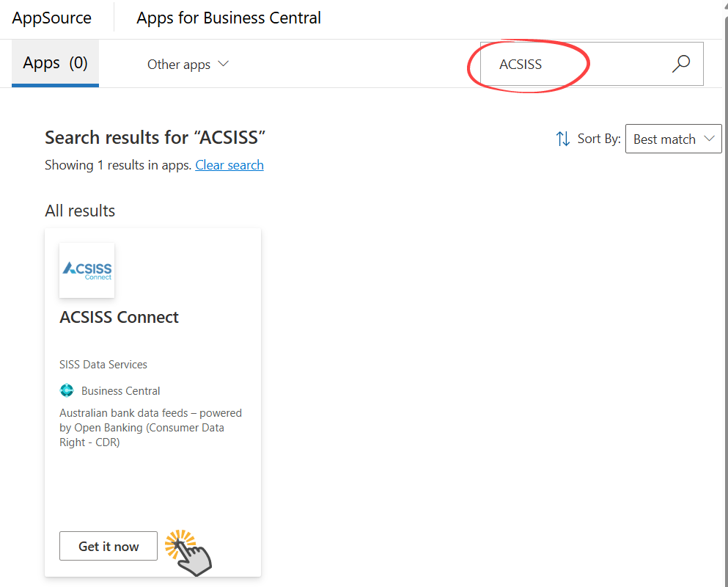Open the ACSISS Connect app title
The height and width of the screenshot is (587, 728).
[x=119, y=317]
